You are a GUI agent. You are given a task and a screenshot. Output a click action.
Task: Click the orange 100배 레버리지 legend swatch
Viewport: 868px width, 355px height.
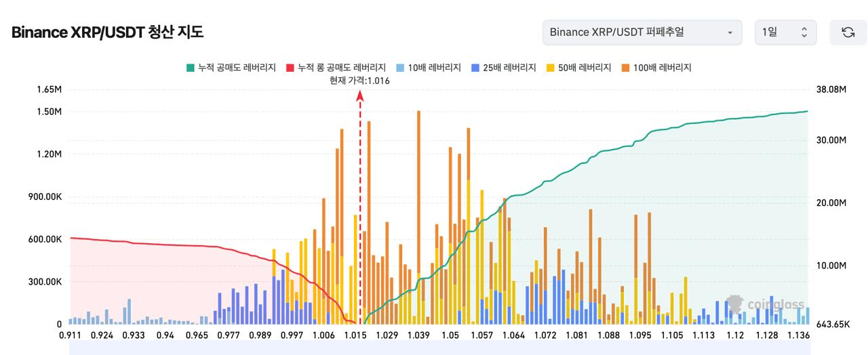(x=626, y=68)
